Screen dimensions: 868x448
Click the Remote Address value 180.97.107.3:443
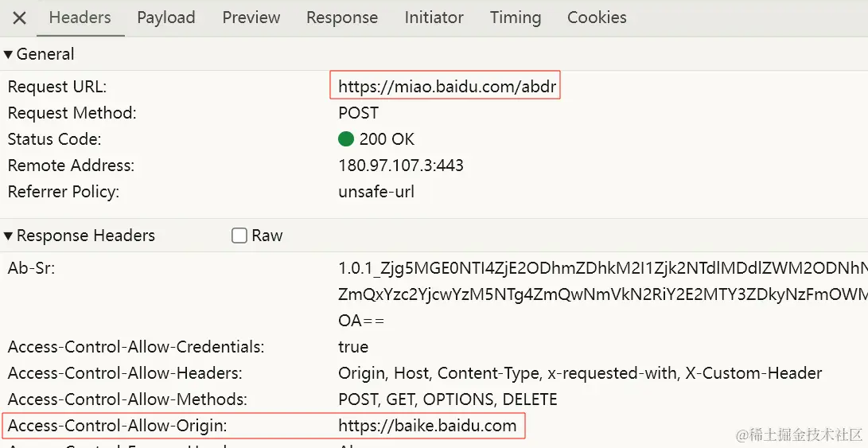pyautogui.click(x=401, y=165)
